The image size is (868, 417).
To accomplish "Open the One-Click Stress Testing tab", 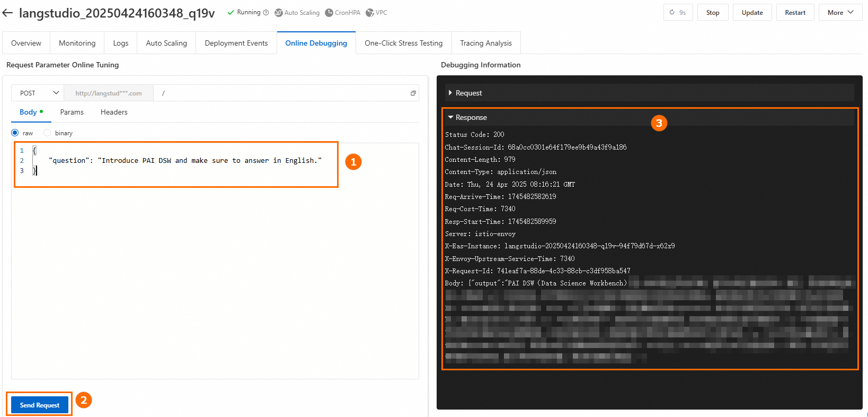I will (x=404, y=43).
